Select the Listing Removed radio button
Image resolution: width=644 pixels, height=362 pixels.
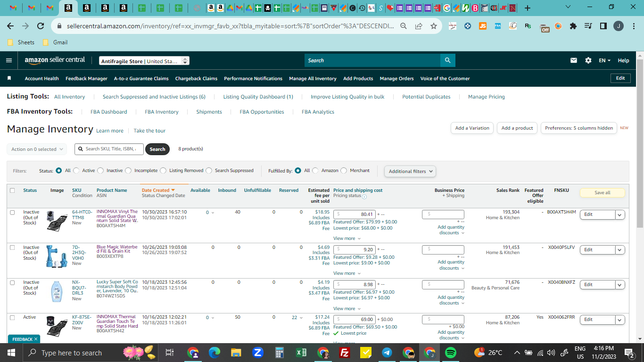tap(163, 171)
